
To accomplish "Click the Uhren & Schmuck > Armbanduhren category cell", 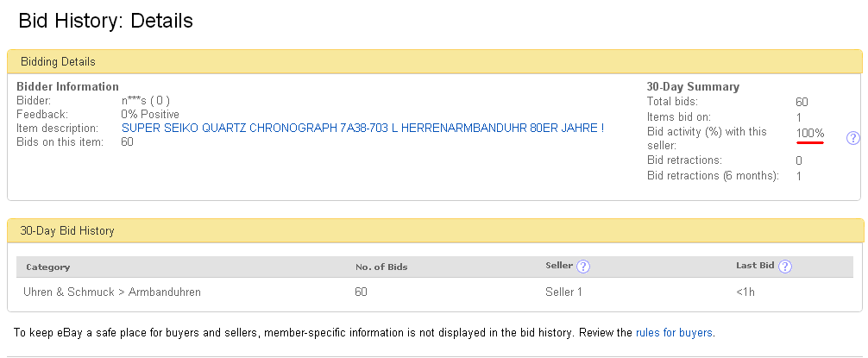I will [112, 292].
